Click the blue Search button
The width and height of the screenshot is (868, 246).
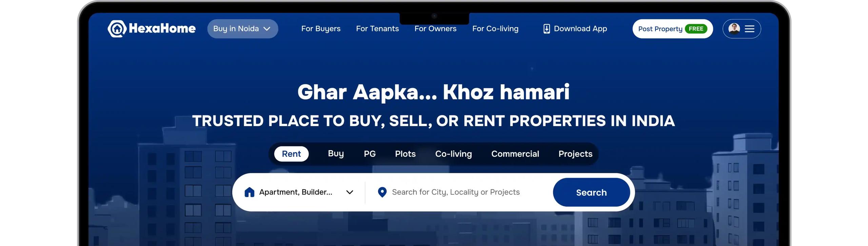[591, 192]
